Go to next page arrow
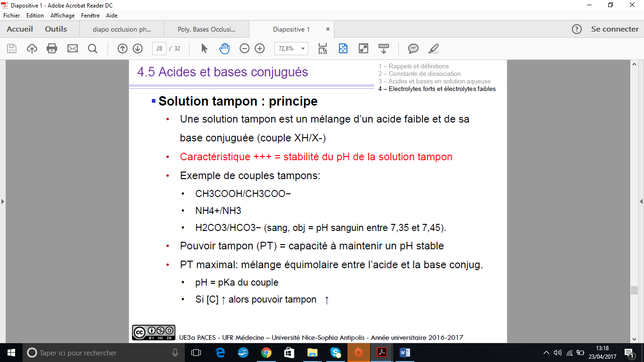The image size is (644, 362). pyautogui.click(x=138, y=49)
